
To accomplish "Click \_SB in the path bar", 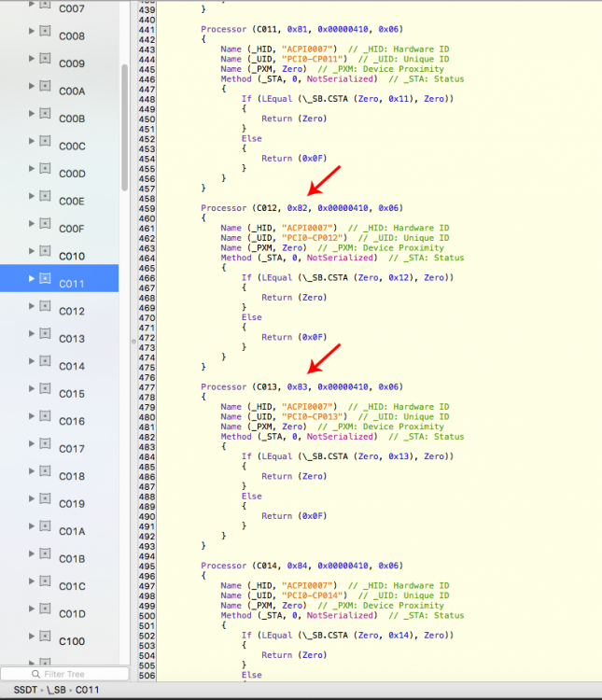I will coord(56,690).
